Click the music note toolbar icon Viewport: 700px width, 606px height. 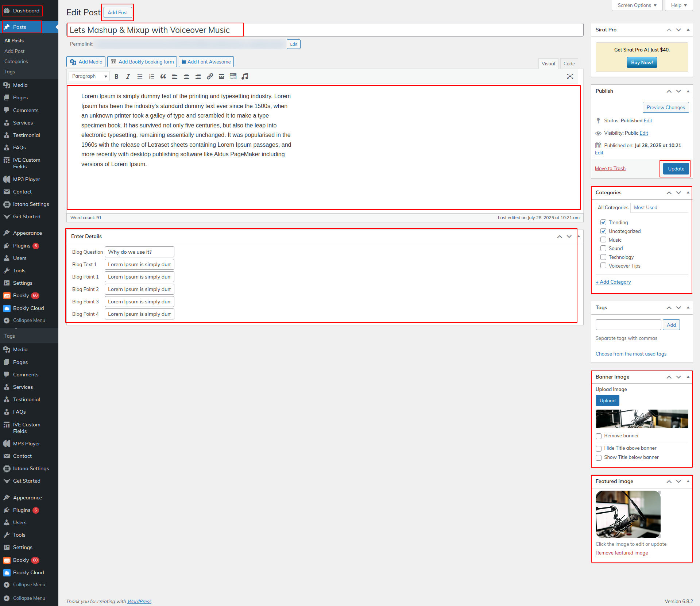click(245, 76)
